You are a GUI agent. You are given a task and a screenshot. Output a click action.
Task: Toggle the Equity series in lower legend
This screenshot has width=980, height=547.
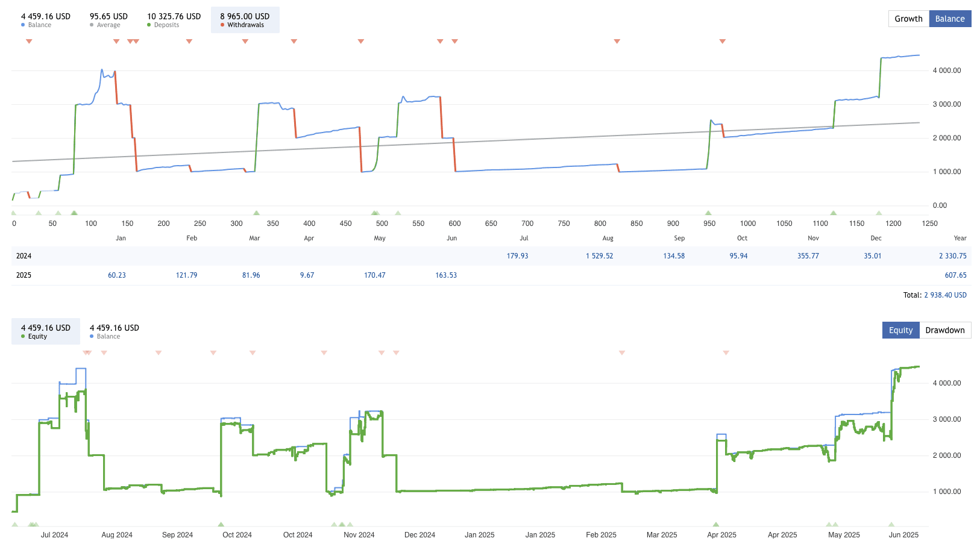point(45,331)
